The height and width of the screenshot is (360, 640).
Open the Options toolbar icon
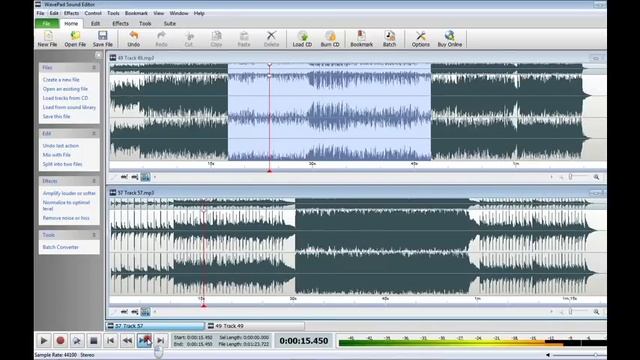tap(420, 39)
